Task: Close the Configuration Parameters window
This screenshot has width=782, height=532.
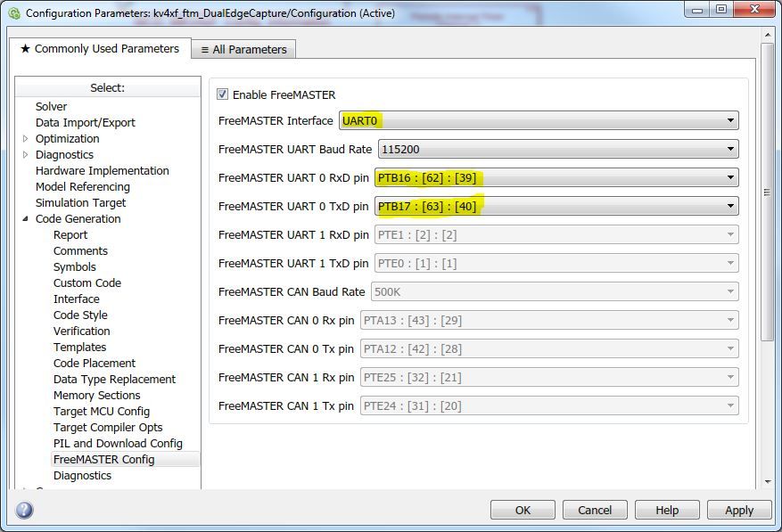Action: click(x=754, y=9)
